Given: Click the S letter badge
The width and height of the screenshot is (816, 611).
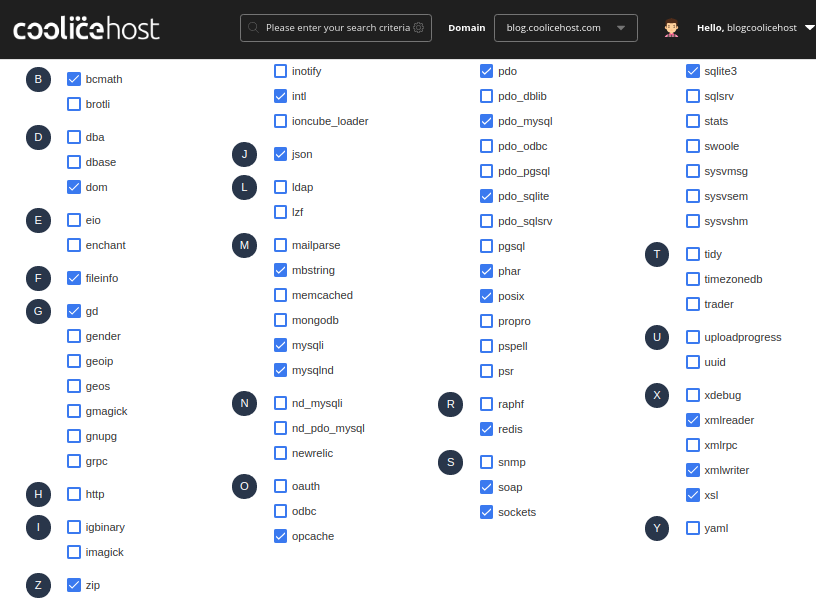Looking at the screenshot, I should click(x=451, y=463).
